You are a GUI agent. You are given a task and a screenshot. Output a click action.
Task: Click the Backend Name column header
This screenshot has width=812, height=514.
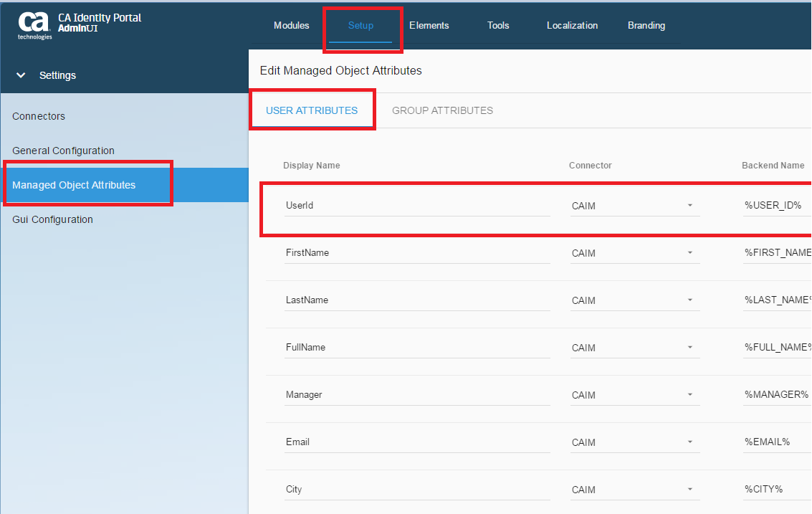point(773,166)
